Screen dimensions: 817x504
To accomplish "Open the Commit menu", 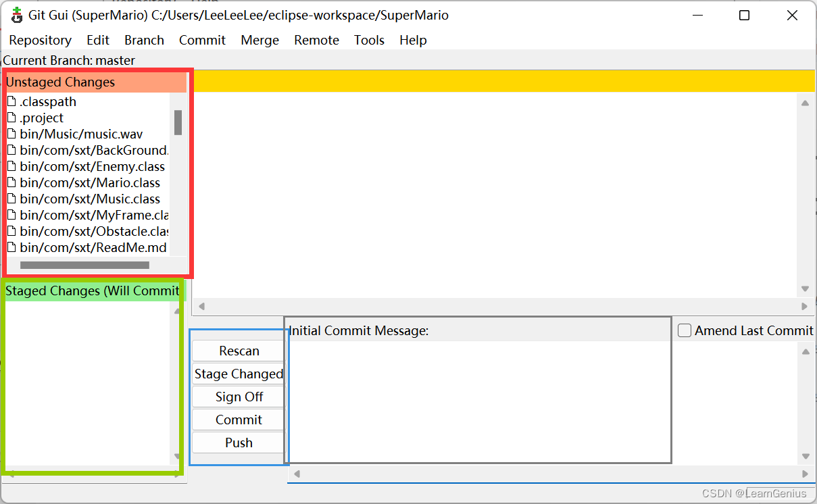I will click(x=202, y=41).
